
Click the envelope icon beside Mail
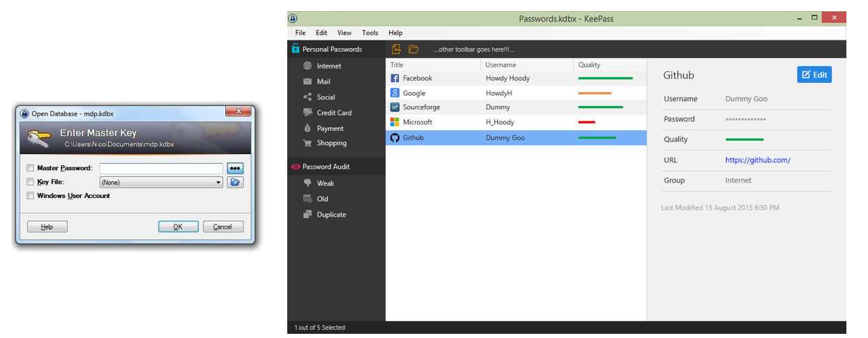pos(307,82)
